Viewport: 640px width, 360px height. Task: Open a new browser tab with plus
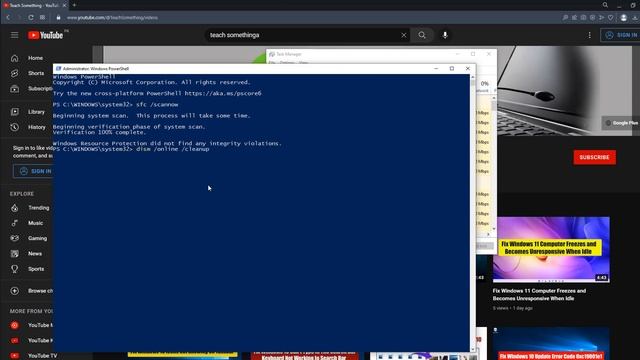tap(74, 5)
